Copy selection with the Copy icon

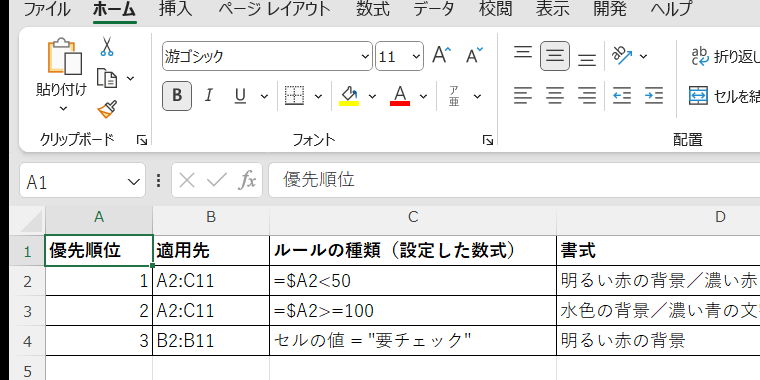[107, 78]
